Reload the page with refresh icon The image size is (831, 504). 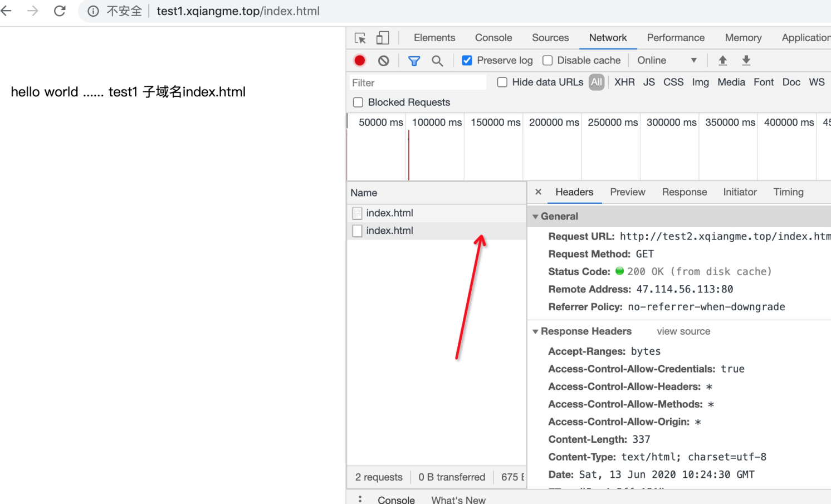[x=60, y=11]
